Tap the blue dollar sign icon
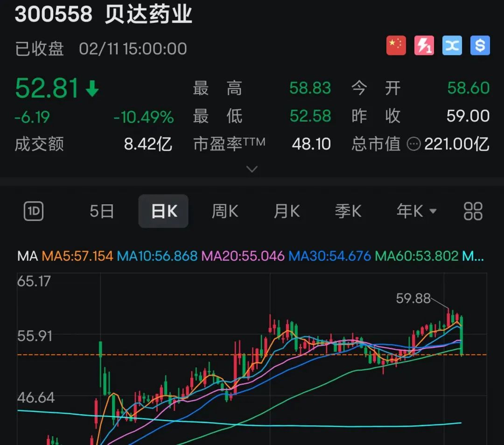Screen dimensions: 504x445 click(480, 45)
